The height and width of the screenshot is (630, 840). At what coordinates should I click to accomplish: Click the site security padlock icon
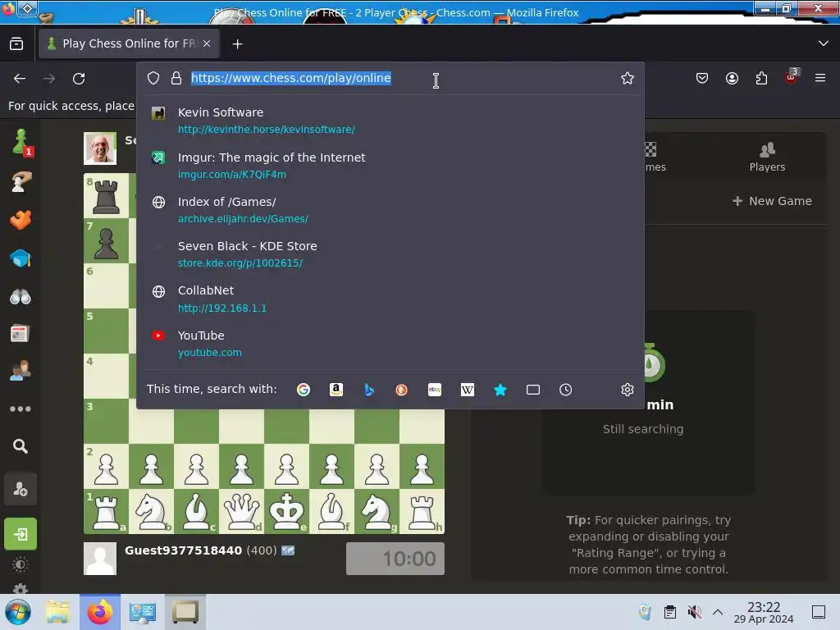click(x=176, y=78)
